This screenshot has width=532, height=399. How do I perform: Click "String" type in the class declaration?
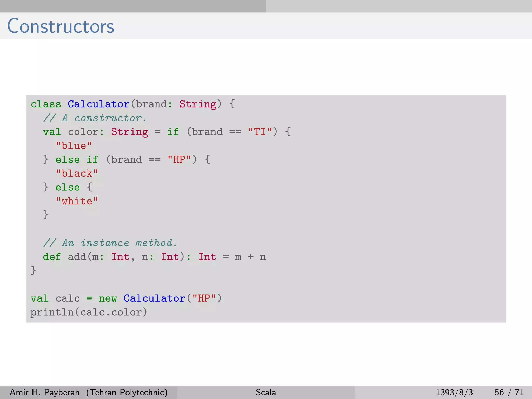coord(198,104)
